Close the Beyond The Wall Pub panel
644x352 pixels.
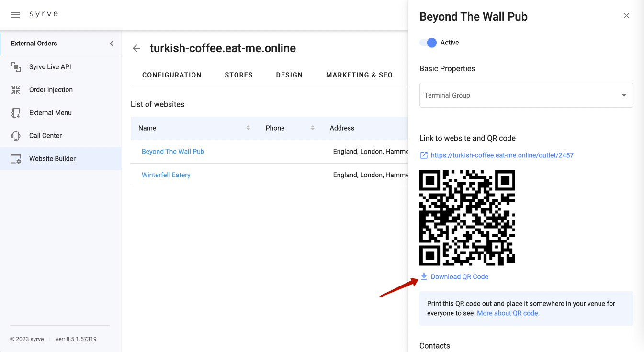tap(626, 16)
